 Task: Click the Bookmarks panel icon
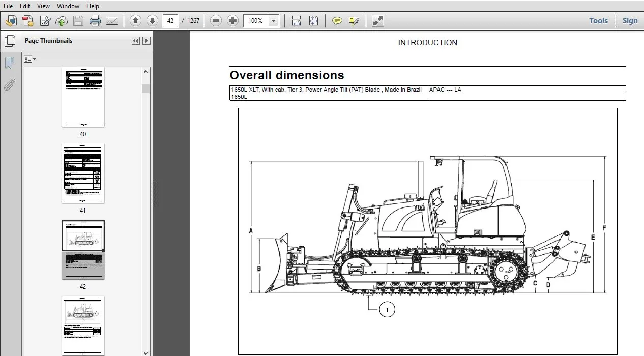click(9, 63)
